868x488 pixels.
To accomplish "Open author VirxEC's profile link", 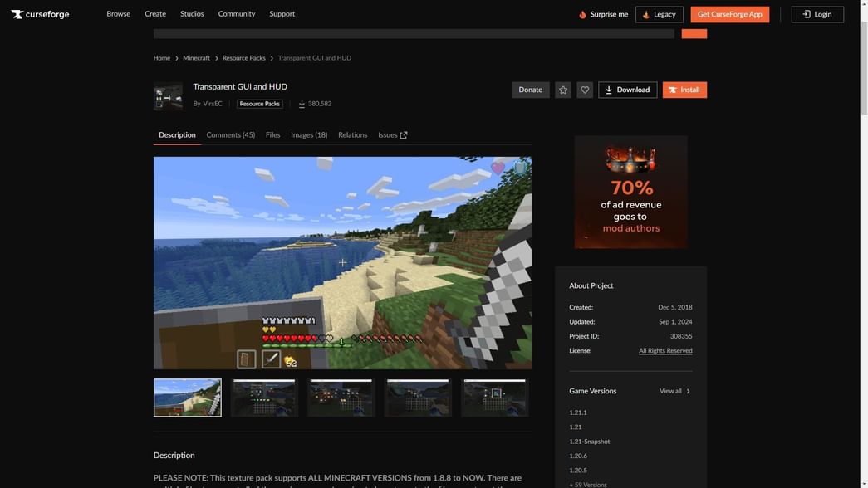I will pyautogui.click(x=212, y=104).
